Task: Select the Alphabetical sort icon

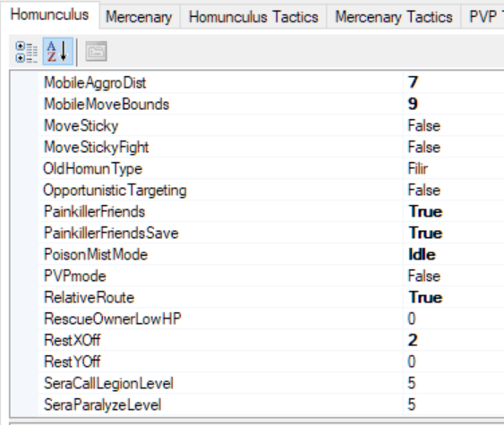Action: (58, 51)
